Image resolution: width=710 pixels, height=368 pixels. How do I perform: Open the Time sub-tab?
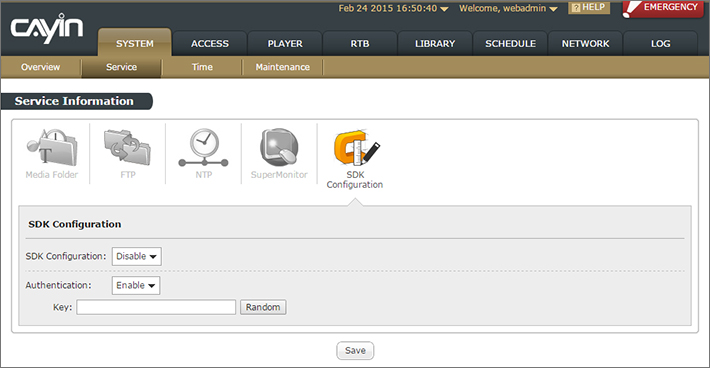(202, 67)
